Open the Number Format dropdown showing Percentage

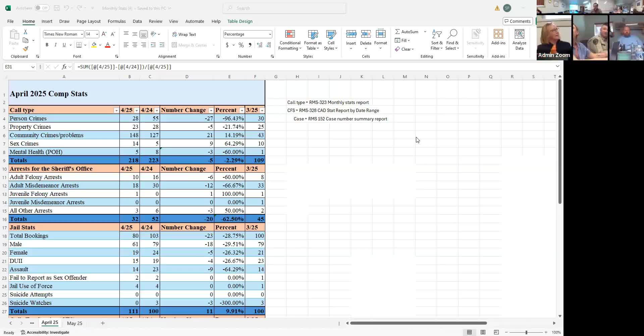coord(270,34)
